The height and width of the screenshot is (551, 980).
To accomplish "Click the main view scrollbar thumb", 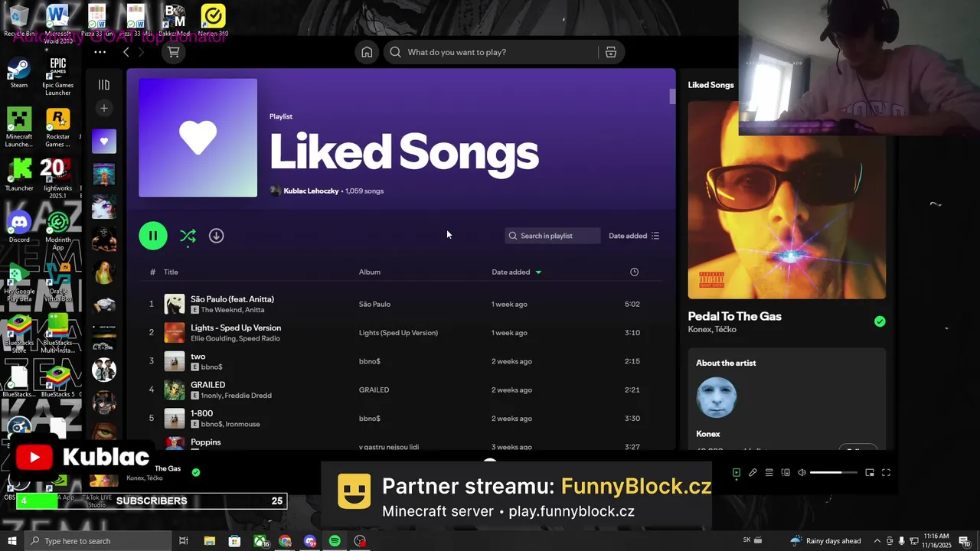I will [x=672, y=96].
